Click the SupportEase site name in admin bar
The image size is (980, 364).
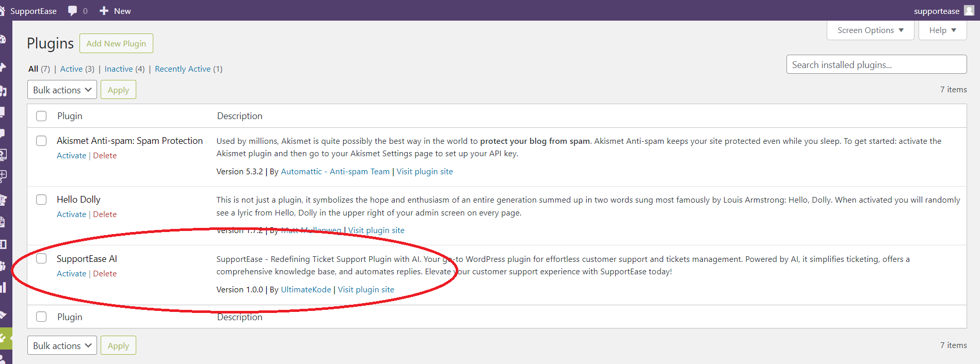pyautogui.click(x=34, y=11)
